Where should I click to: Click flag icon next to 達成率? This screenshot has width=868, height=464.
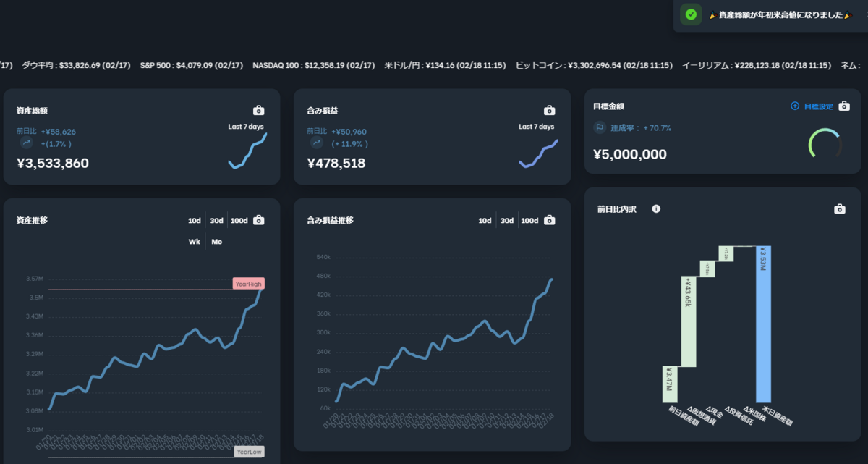(x=600, y=127)
